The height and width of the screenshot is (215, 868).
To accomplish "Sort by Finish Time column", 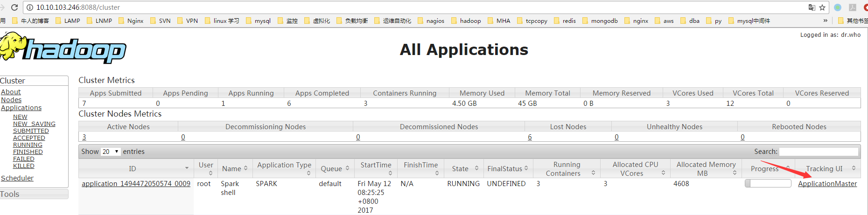I will pos(421,168).
